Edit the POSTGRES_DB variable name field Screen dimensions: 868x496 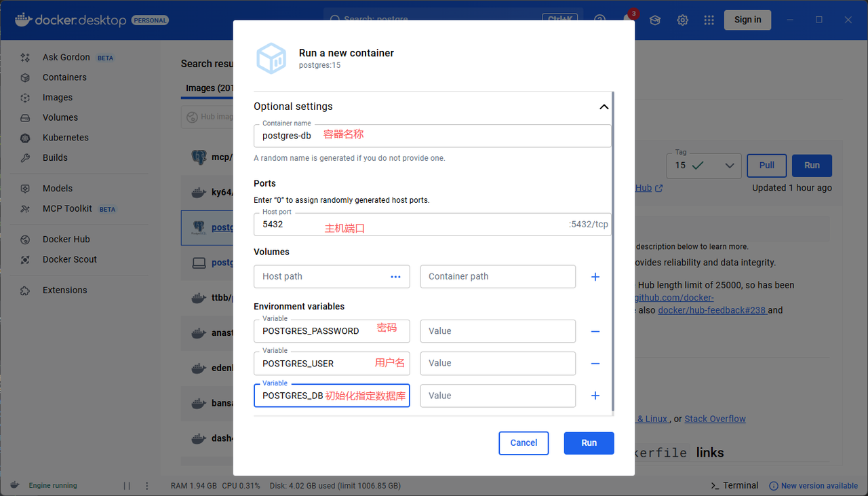pos(332,396)
